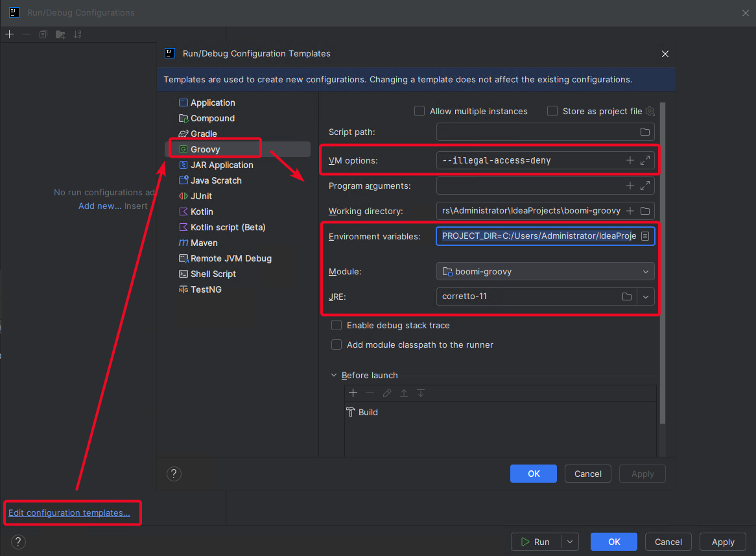Image resolution: width=756 pixels, height=556 pixels.
Task: Apply the template changes
Action: (642, 474)
